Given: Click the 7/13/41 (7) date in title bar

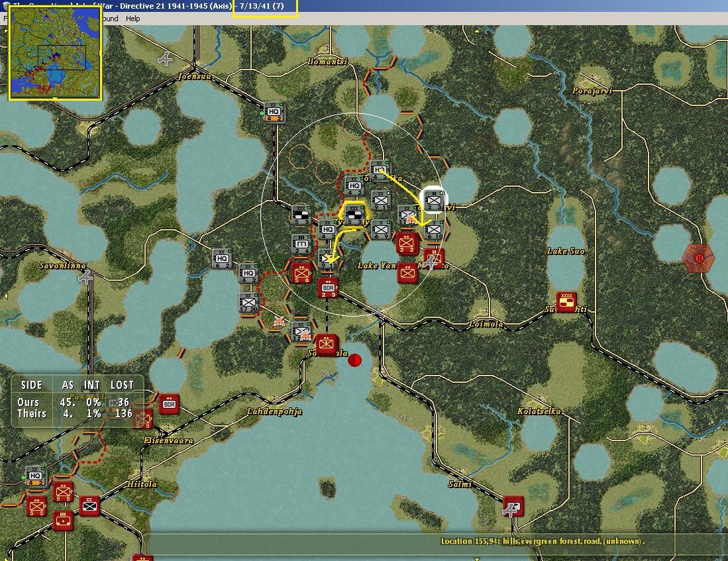Looking at the screenshot, I should pyautogui.click(x=262, y=6).
